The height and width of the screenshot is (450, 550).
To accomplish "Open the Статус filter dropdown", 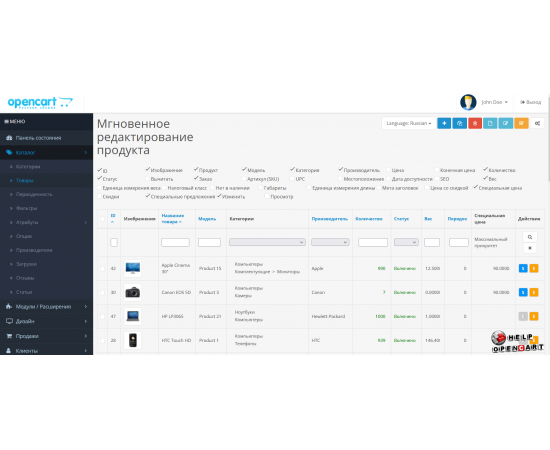I will pyautogui.click(x=406, y=242).
